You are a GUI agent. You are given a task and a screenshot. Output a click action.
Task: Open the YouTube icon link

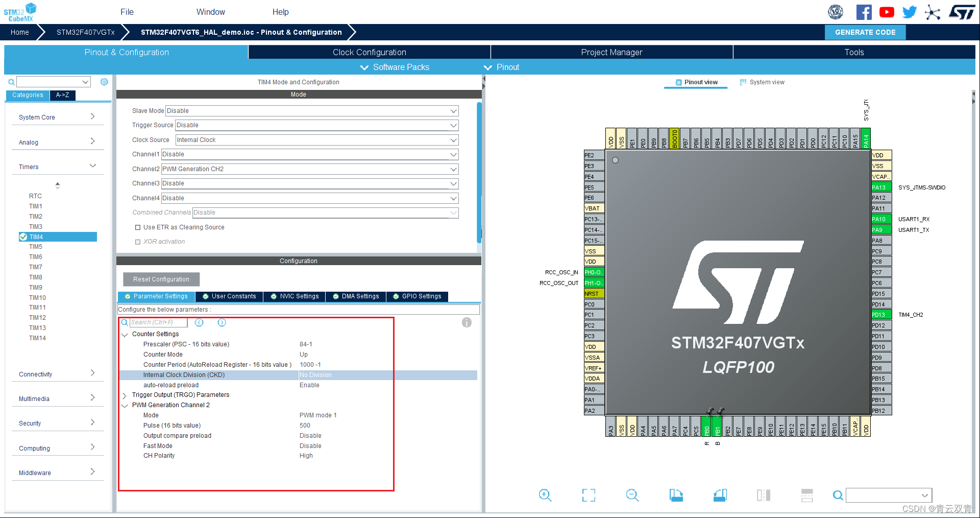(x=887, y=12)
